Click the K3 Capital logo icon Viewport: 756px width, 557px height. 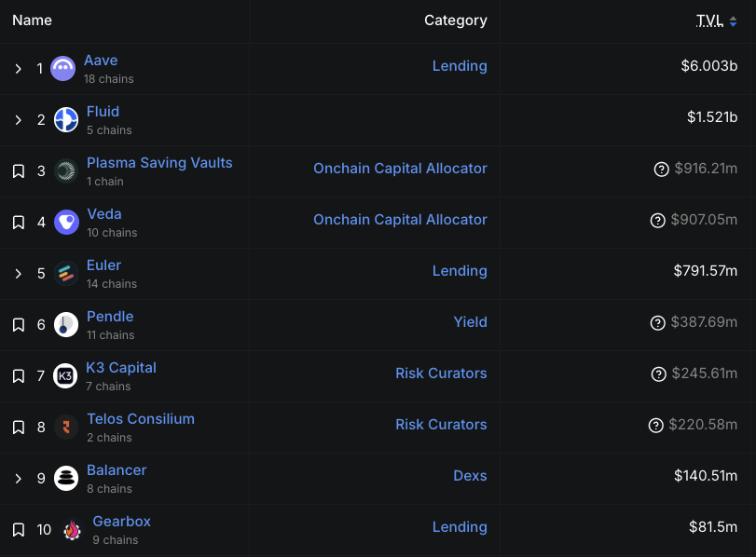pos(66,376)
